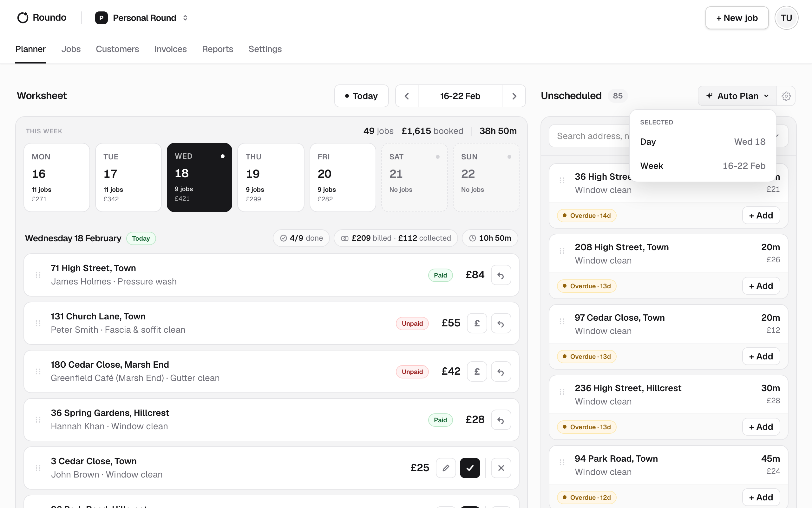Click the 16-22 Feb date range label

[460, 96]
